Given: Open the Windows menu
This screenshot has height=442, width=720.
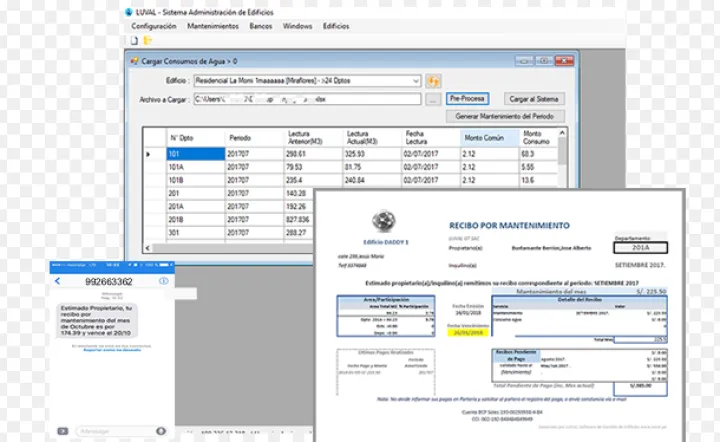Looking at the screenshot, I should coord(297,26).
